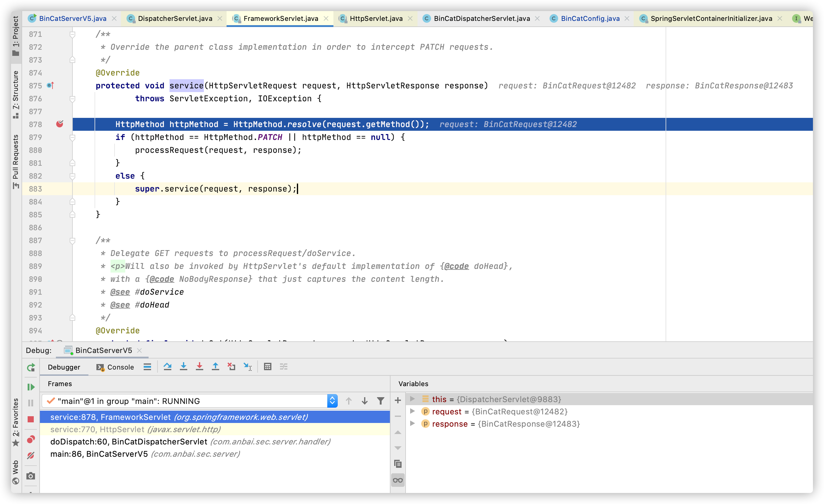Screen dimensions: 824x504
Task: Add a new watch with the plus icon
Action: (x=398, y=400)
